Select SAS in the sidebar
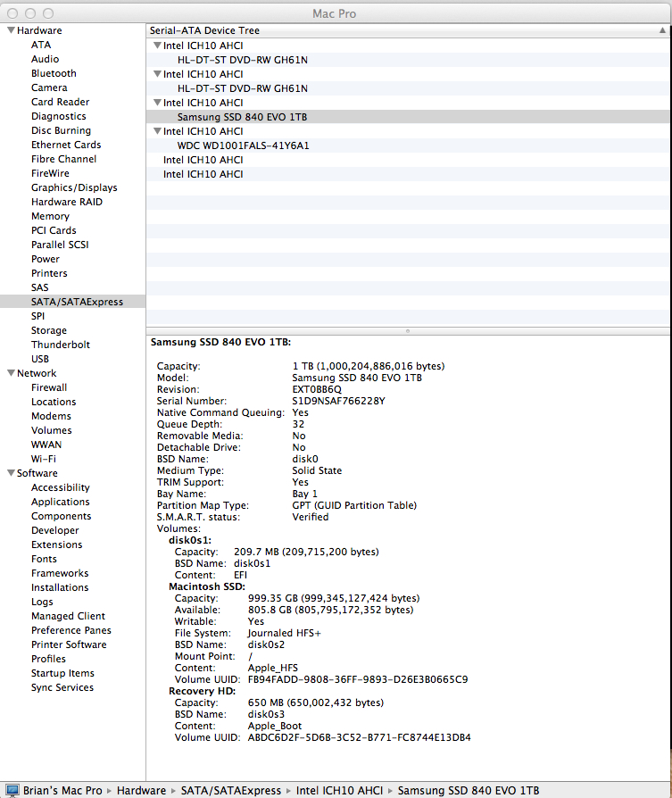The image size is (672, 798). click(39, 287)
